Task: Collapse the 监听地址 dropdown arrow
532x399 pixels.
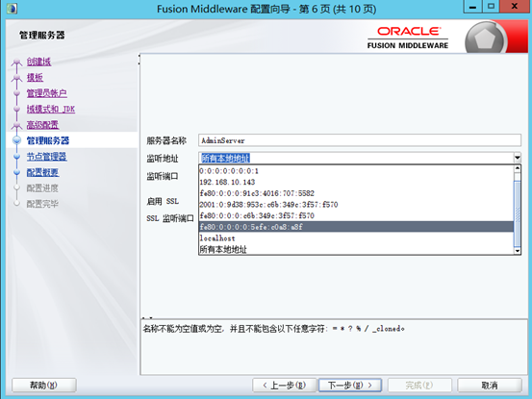Action: (x=517, y=158)
